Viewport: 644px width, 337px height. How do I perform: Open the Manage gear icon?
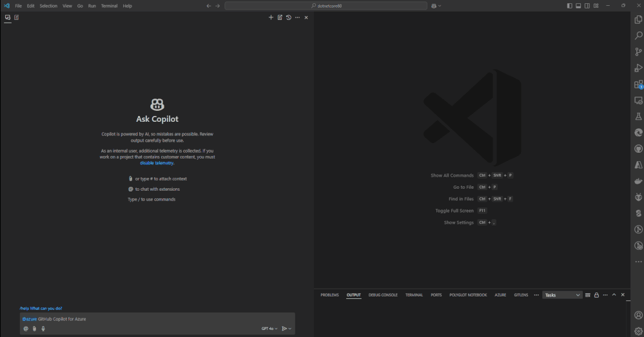638,331
